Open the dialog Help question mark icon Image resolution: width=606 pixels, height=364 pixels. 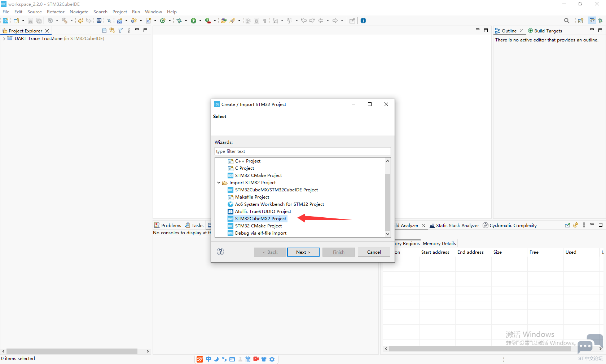pyautogui.click(x=220, y=252)
